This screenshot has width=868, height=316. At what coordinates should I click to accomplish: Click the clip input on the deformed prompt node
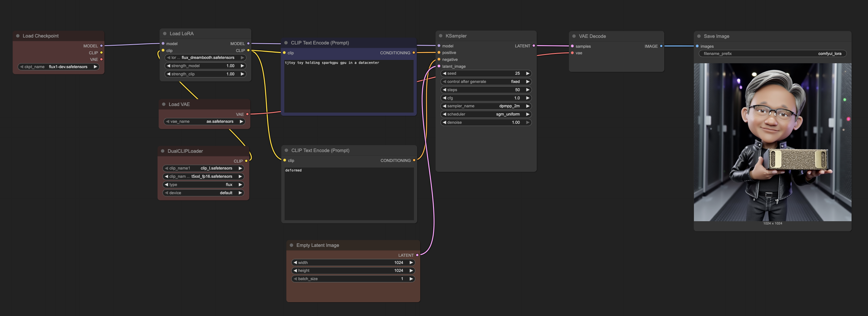click(284, 161)
